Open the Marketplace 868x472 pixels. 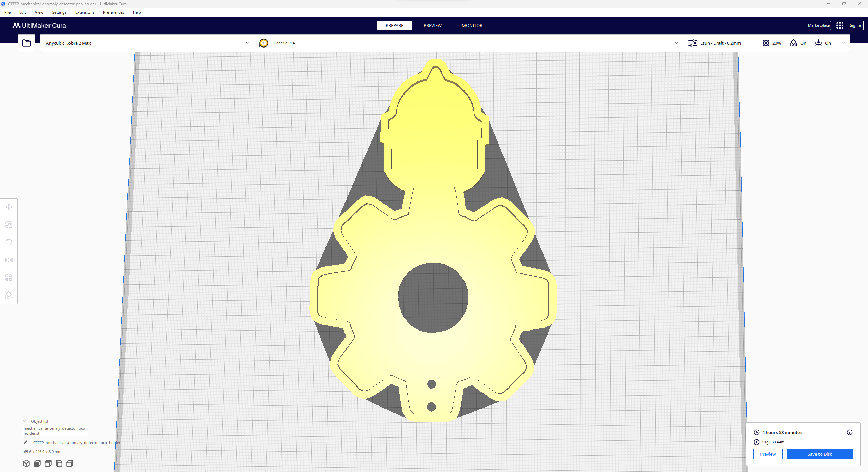[x=819, y=25]
